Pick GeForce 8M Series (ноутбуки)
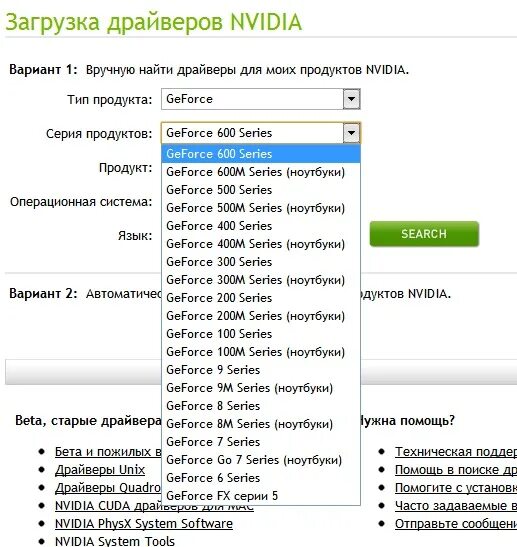This screenshot has width=517, height=547. click(261, 424)
